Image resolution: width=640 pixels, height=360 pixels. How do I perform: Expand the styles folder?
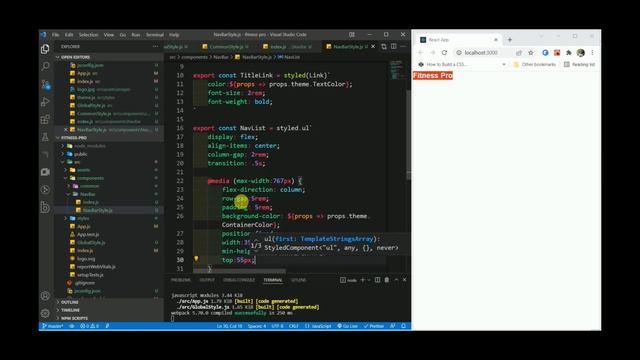[83, 218]
